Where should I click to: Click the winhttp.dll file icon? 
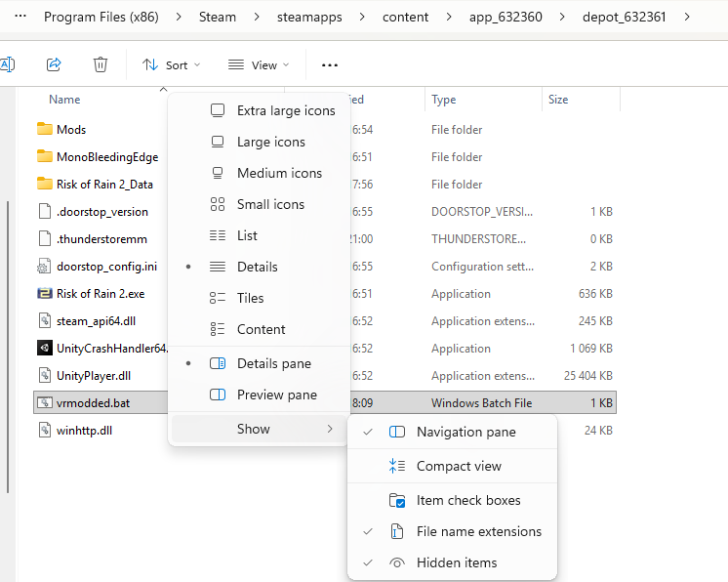(x=45, y=430)
